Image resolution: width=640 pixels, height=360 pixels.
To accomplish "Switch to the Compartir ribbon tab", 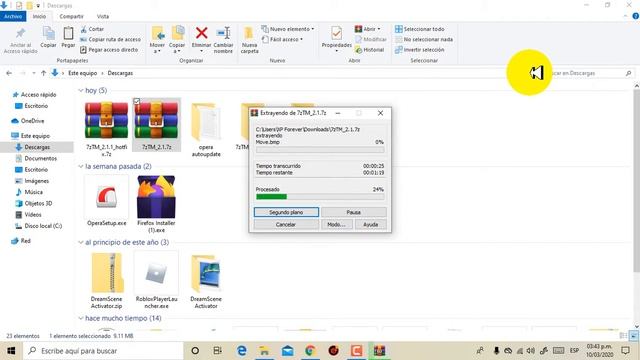I will (71, 16).
